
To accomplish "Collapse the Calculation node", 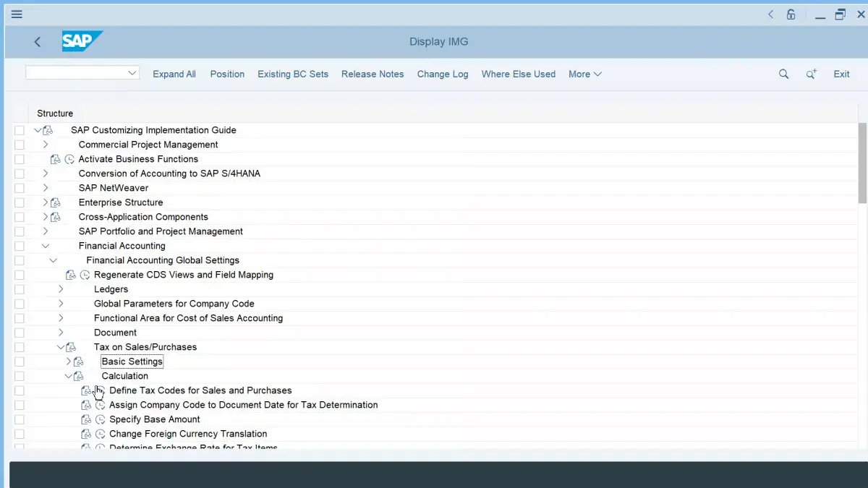I will (x=69, y=376).
